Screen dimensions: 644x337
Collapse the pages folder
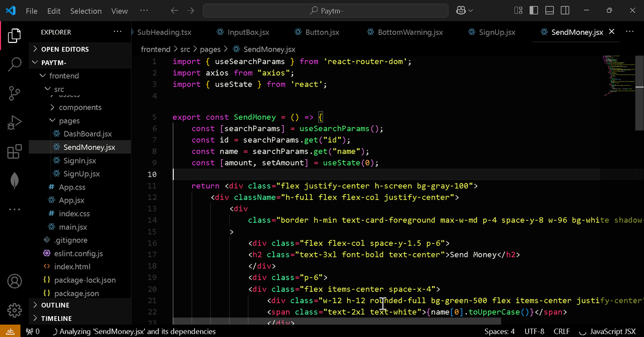pyautogui.click(x=79, y=121)
